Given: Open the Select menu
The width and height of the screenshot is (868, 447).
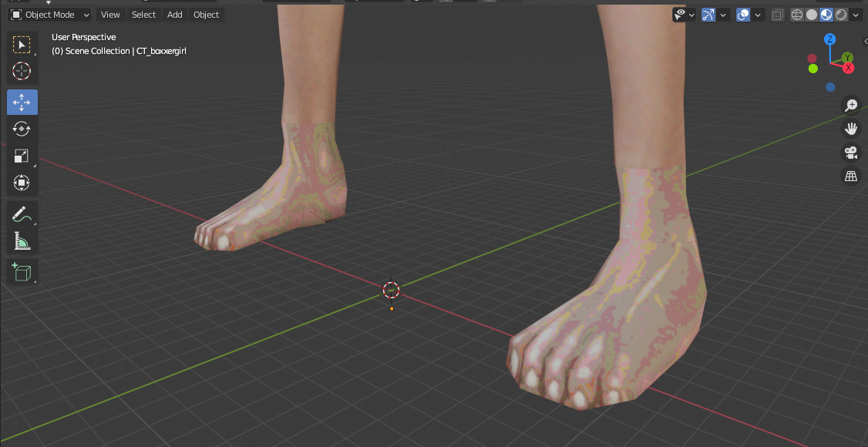Looking at the screenshot, I should pos(143,14).
